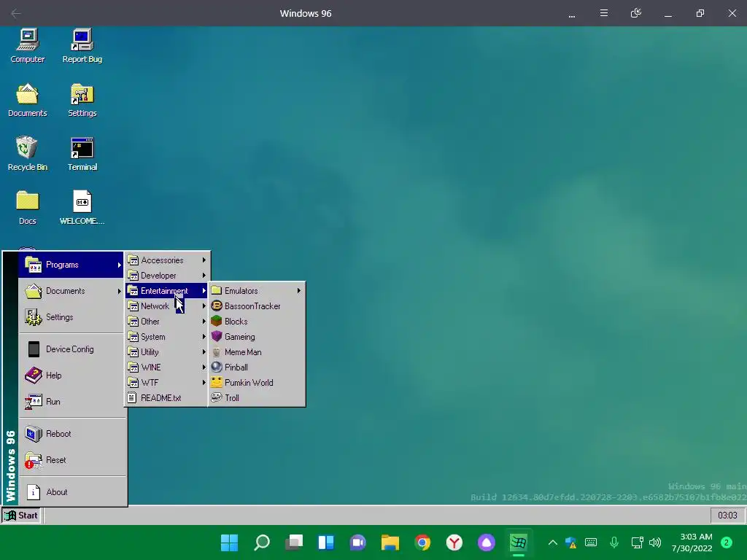The height and width of the screenshot is (560, 747).
Task: Expand the Network submenu
Action: pyautogui.click(x=166, y=306)
